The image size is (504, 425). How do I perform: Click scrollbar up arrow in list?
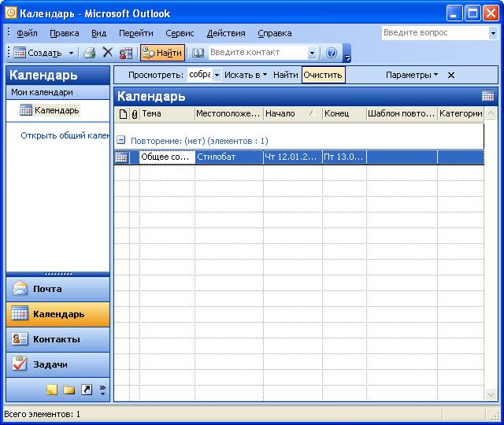[x=491, y=113]
